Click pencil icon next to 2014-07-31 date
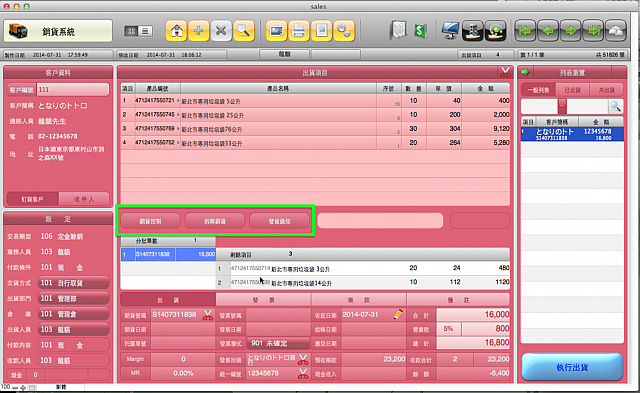Image resolution: width=640 pixels, height=393 pixels. [398, 314]
